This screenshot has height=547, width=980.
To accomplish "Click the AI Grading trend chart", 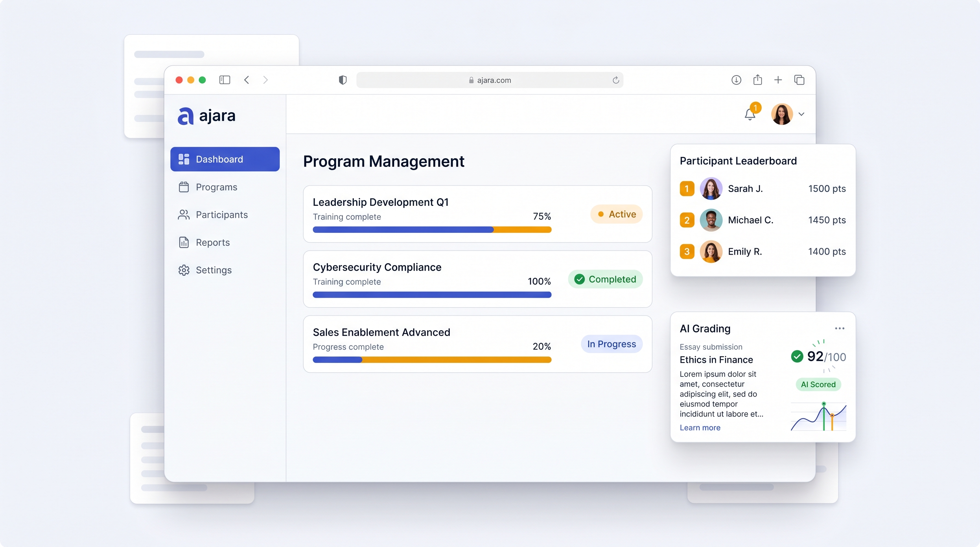I will pyautogui.click(x=818, y=417).
